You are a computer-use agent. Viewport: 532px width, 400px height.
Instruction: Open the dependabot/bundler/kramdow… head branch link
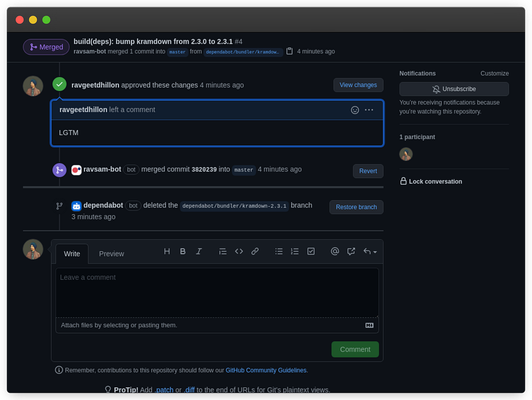pyautogui.click(x=243, y=52)
